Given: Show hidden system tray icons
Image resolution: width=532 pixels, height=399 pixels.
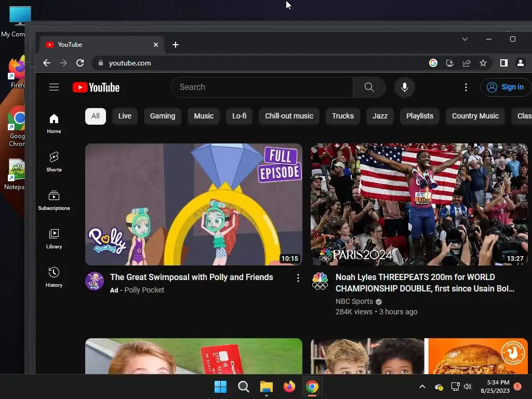Looking at the screenshot, I should pyautogui.click(x=422, y=387).
